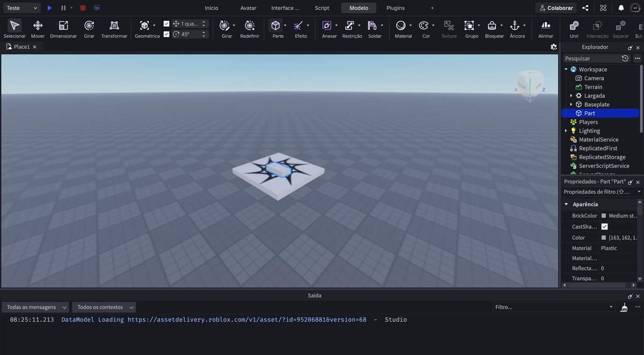The height and width of the screenshot is (355, 644).
Task: Click the Redefinir pivot icon
Action: (x=250, y=25)
